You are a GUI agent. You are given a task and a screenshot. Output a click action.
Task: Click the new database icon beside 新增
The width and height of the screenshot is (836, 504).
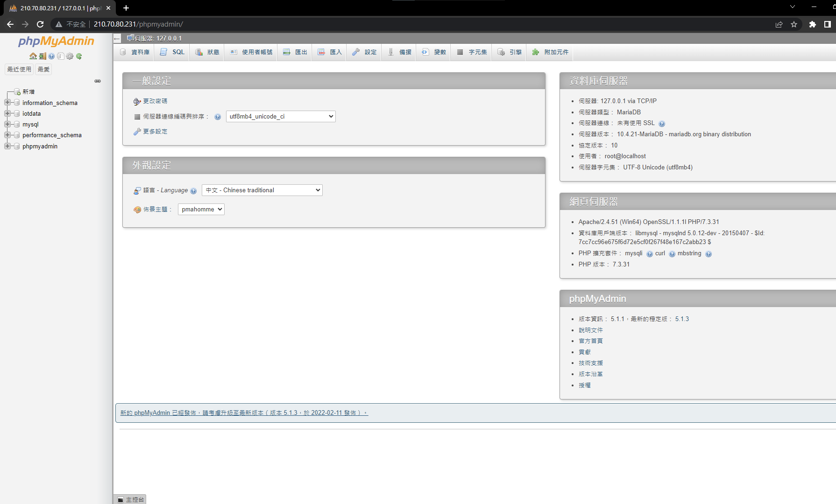(17, 92)
